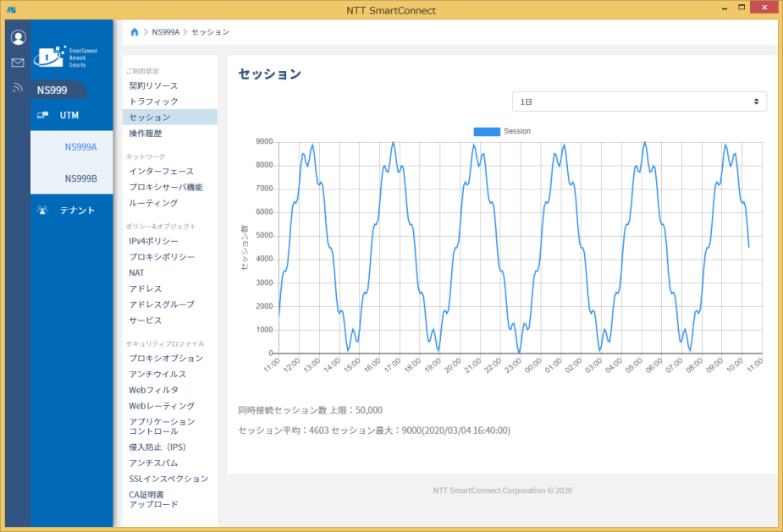Open プロキシオプション profile

tap(166, 359)
